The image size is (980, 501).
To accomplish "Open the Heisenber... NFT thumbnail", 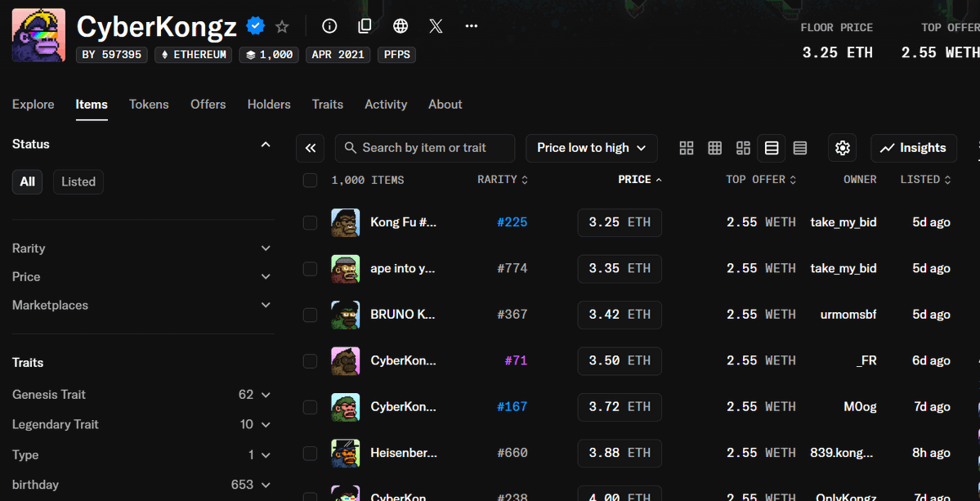I will tap(346, 454).
